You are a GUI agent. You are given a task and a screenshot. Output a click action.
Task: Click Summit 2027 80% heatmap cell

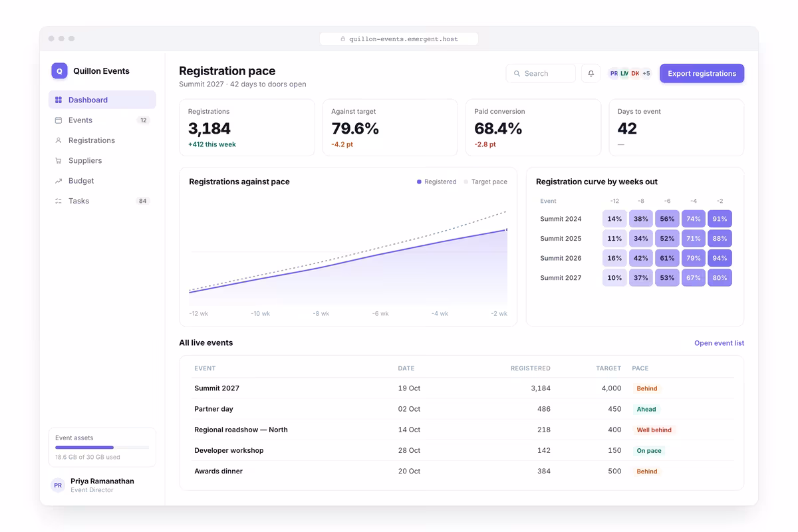720,278
